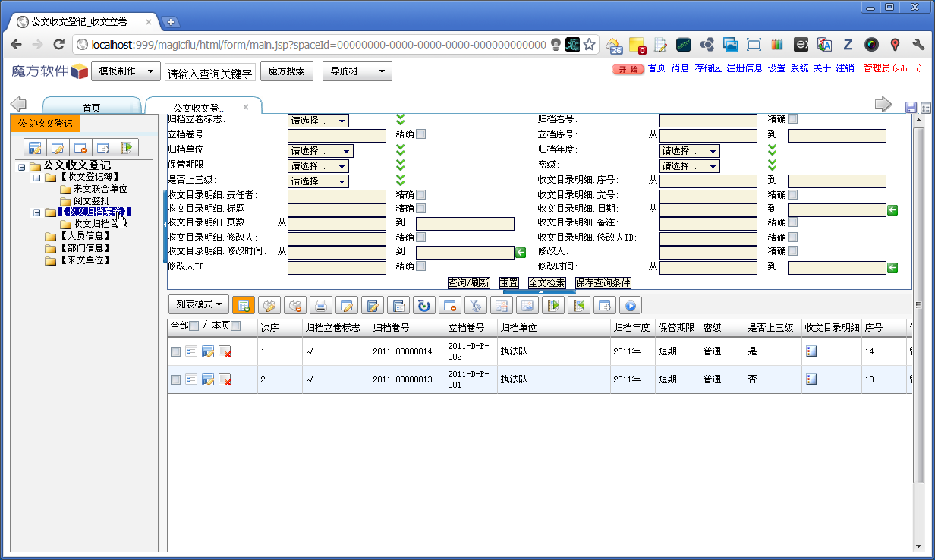Click the 魔方搜索 button
This screenshot has height=560, width=935.
[287, 71]
